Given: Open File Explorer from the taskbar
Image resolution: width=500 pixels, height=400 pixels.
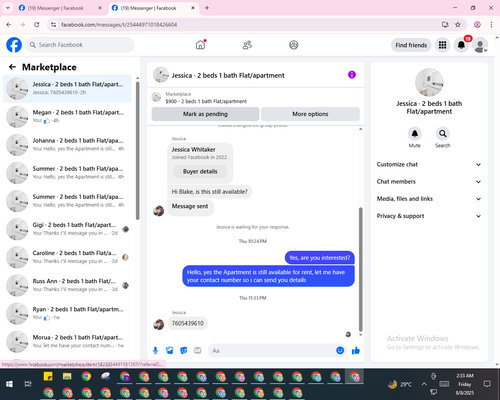Looking at the screenshot, I should click(67, 376).
